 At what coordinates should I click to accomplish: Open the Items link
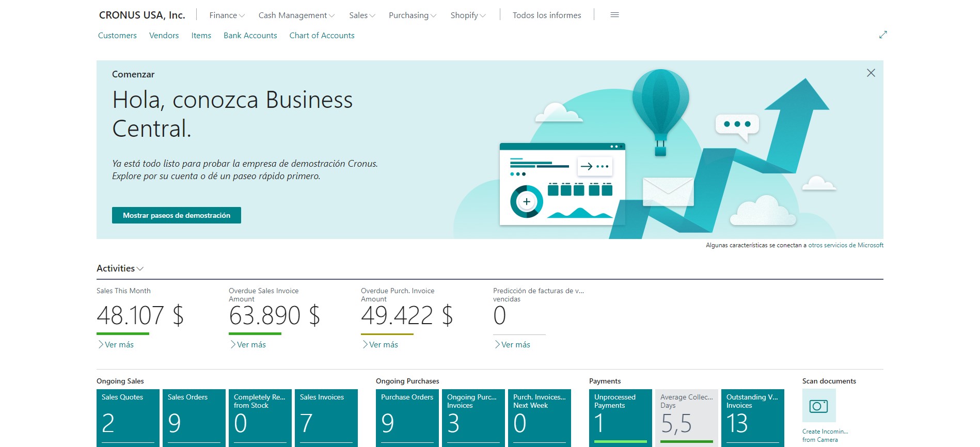pyautogui.click(x=201, y=36)
